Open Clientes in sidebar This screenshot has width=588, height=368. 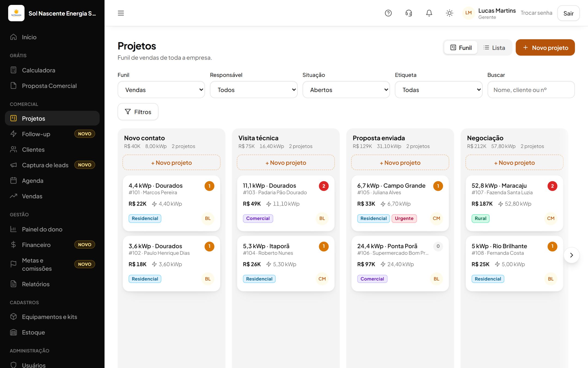52,150
